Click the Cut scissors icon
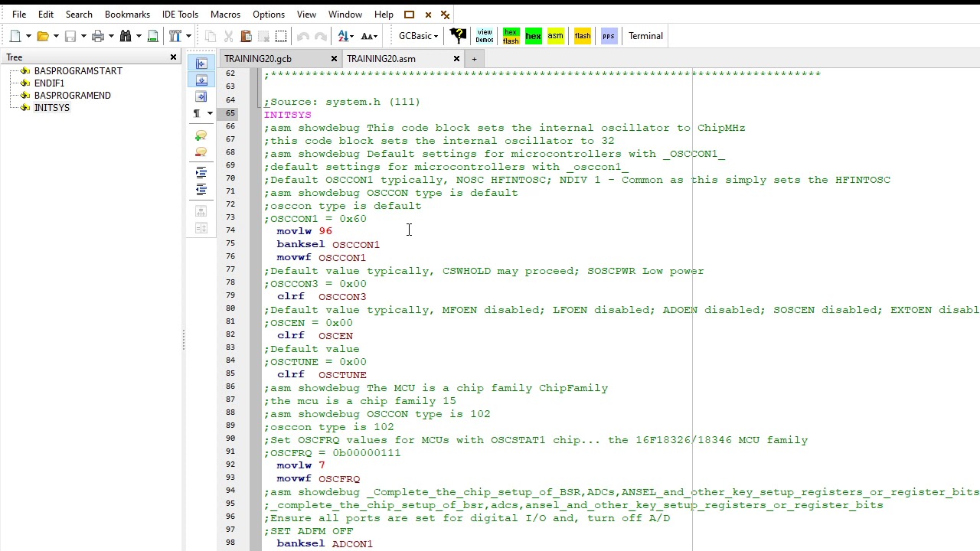This screenshot has height=551, width=980. pos(228,36)
